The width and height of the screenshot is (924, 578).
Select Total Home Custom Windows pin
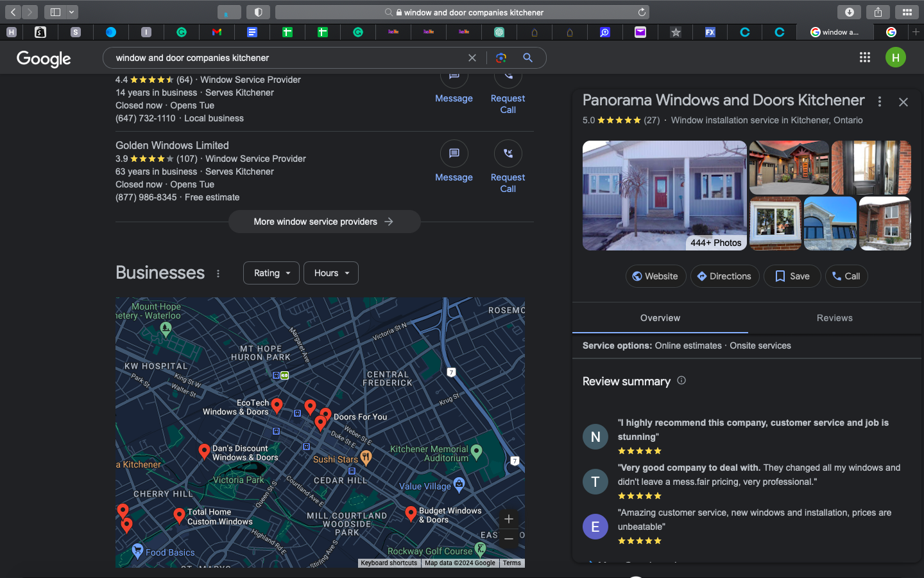(179, 515)
